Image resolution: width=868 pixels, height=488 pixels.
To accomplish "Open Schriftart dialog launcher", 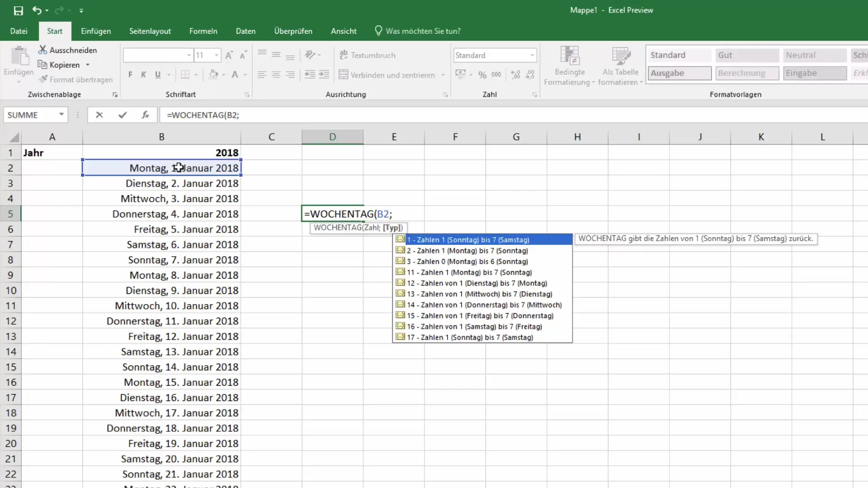I will [247, 95].
